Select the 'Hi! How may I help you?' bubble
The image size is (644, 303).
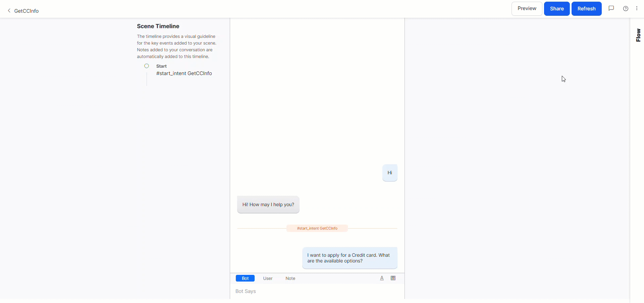(x=268, y=204)
